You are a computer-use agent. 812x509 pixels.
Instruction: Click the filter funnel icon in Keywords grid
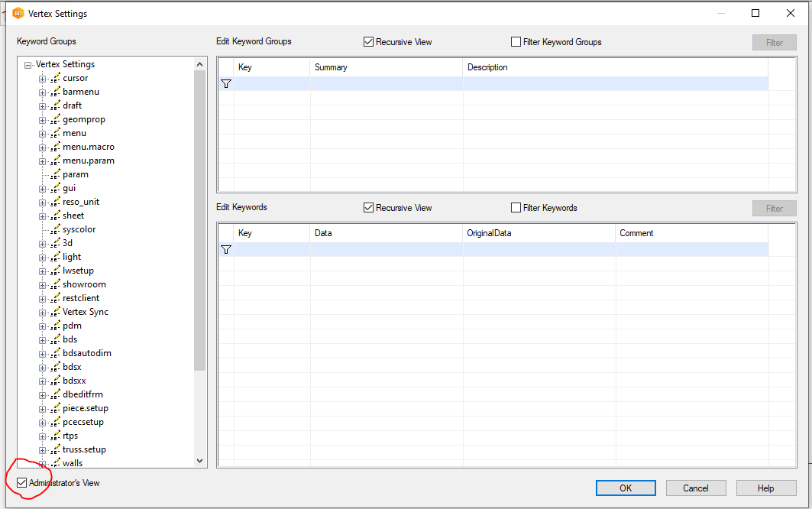click(x=226, y=250)
